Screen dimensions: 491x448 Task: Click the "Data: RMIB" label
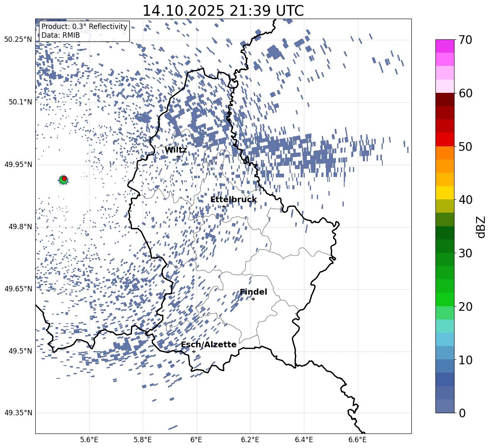61,35
